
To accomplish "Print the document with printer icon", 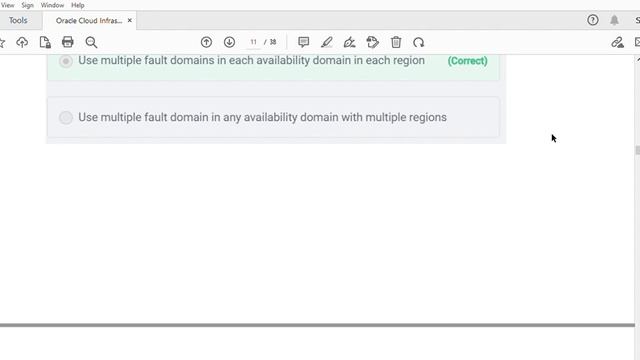I will tap(68, 42).
